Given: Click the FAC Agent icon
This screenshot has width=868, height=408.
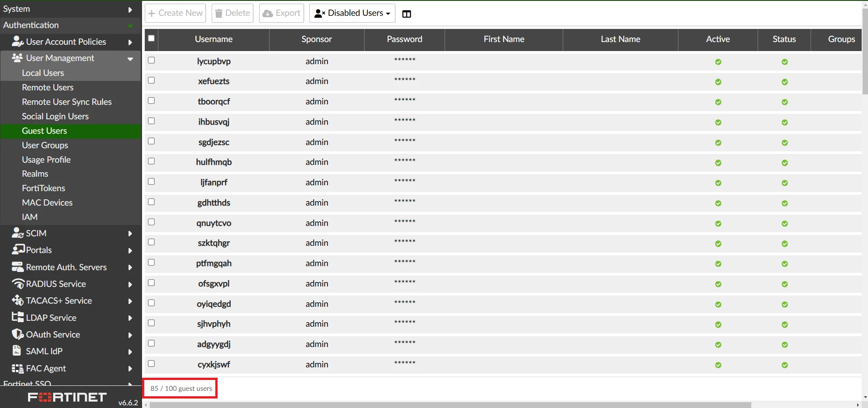Looking at the screenshot, I should (x=18, y=368).
